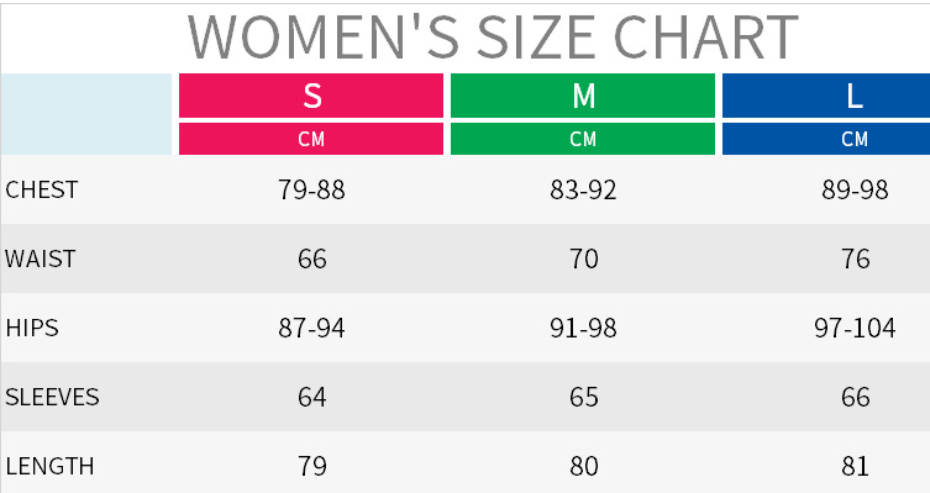Click the 76 waist value for L
Image resolution: width=930 pixels, height=493 pixels.
tap(855, 259)
